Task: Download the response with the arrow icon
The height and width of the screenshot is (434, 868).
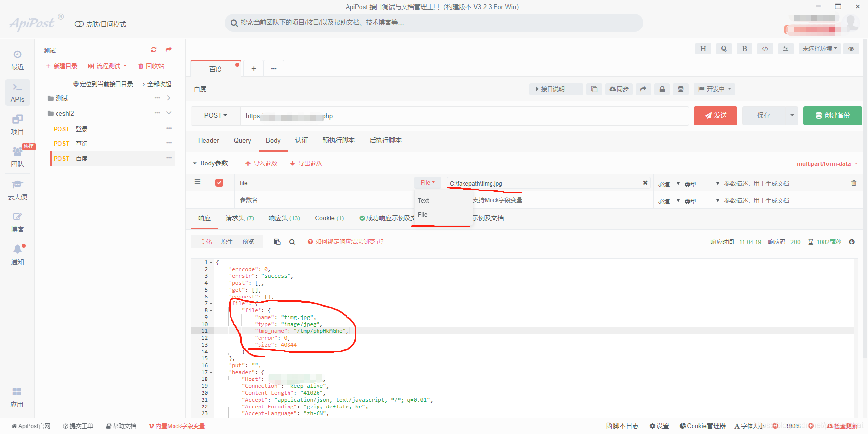Action: tap(852, 242)
